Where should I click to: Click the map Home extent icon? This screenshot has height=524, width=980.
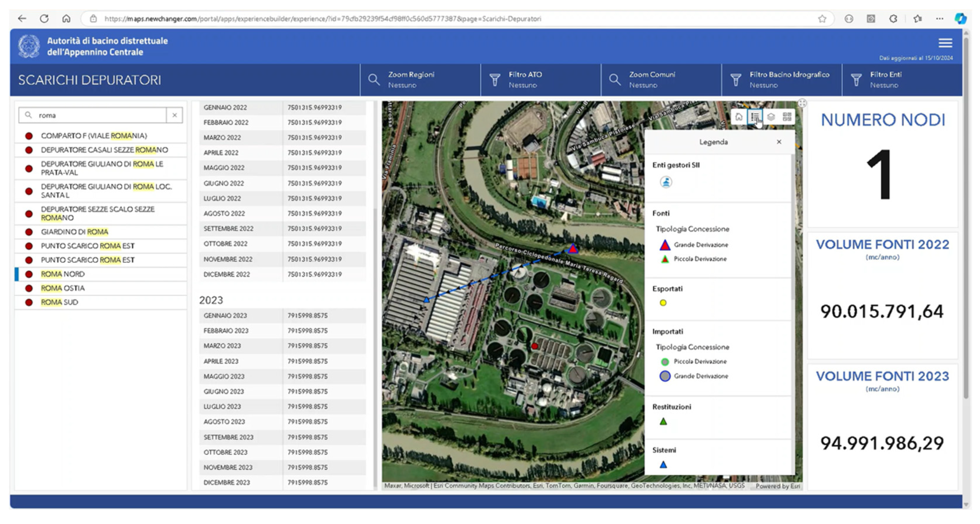738,117
